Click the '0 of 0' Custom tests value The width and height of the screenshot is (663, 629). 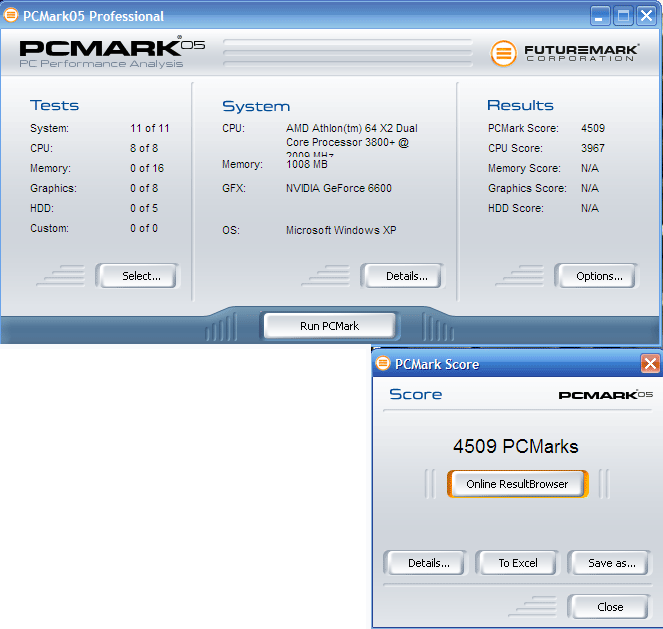(144, 228)
